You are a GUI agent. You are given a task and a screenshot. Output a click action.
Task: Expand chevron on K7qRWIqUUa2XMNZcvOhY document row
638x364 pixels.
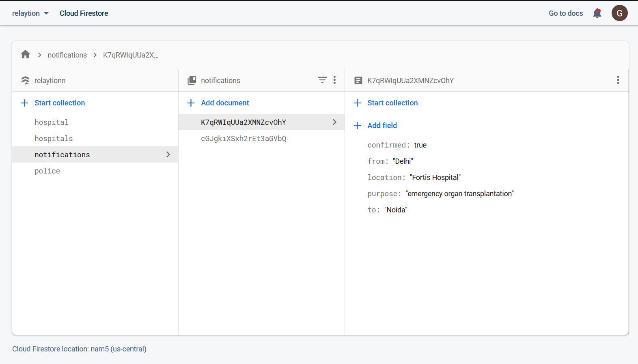pyautogui.click(x=334, y=122)
